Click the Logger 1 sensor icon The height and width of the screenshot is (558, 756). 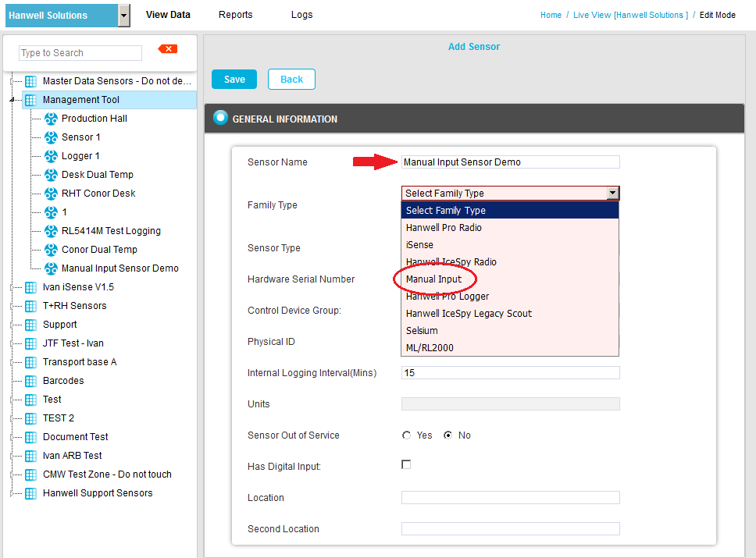coord(51,156)
